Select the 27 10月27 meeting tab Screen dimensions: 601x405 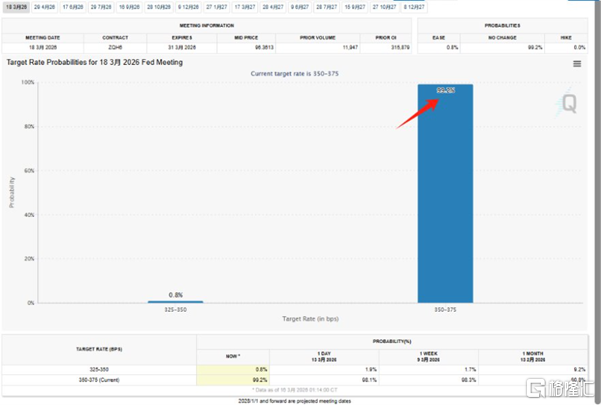pos(384,7)
